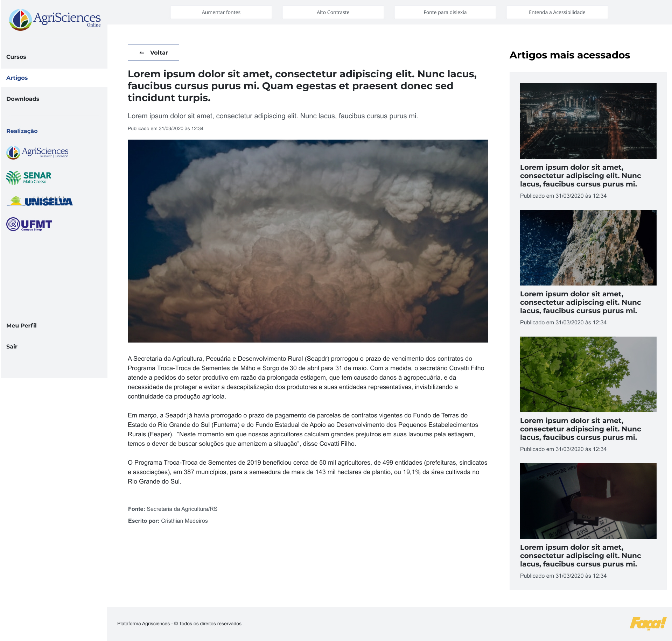This screenshot has height=641, width=672.
Task: Click the UFMT Campus Sinop logo
Action: (x=29, y=224)
